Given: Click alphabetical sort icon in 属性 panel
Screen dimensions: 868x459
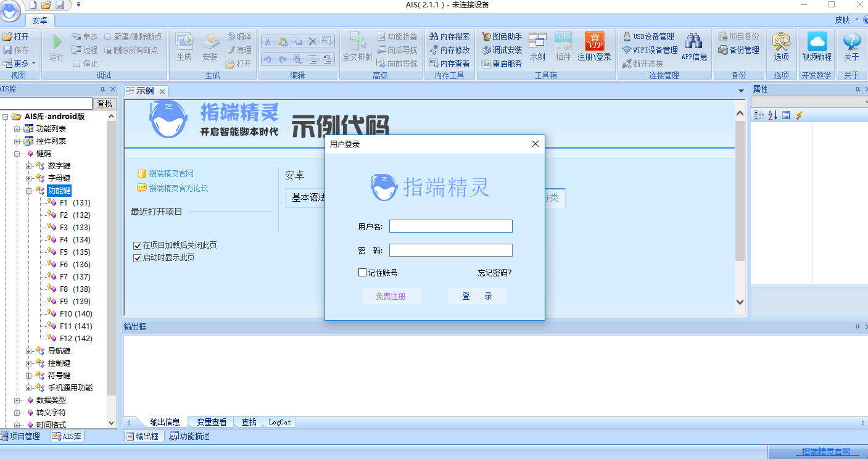Looking at the screenshot, I should click(x=772, y=115).
